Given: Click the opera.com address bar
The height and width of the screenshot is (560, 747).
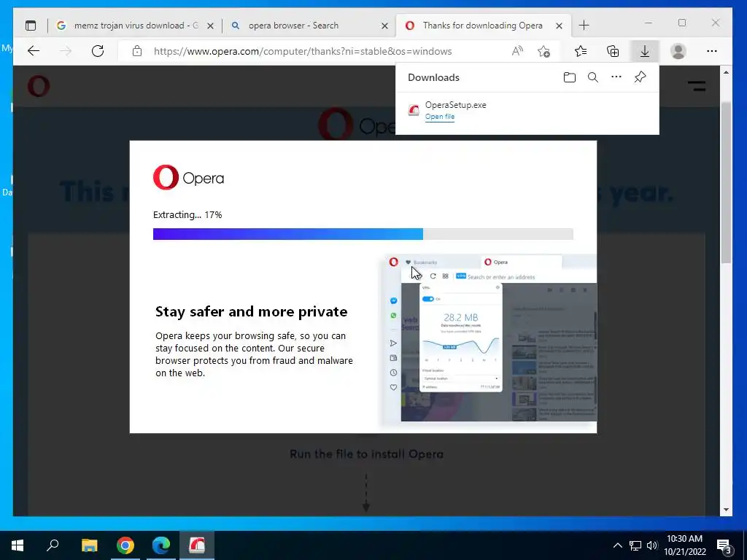Looking at the screenshot, I should click(303, 52).
